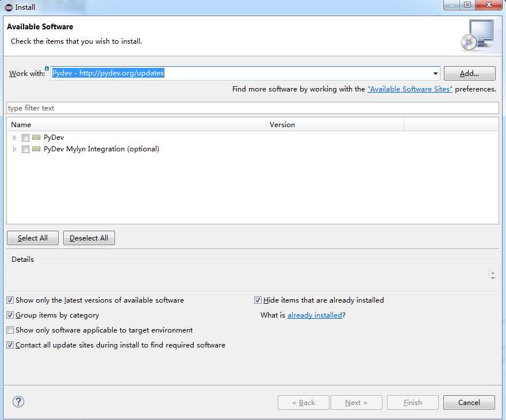Screen dimensions: 506x420
Task: Minimize the Install window
Action: 452,5
